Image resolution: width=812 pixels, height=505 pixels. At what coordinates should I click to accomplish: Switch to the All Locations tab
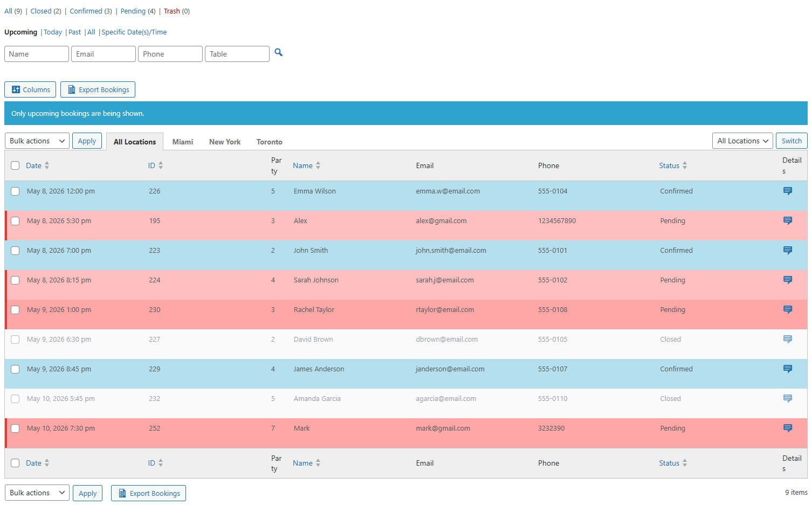(x=135, y=142)
